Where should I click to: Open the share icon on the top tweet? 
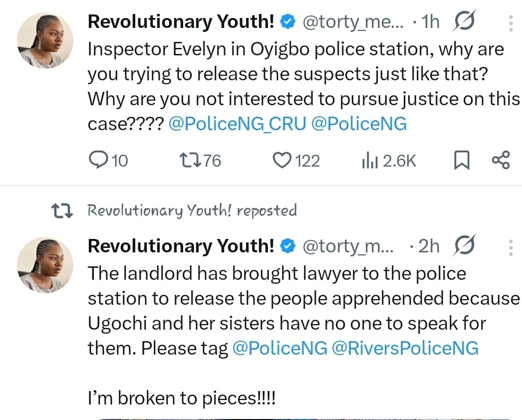(x=502, y=160)
